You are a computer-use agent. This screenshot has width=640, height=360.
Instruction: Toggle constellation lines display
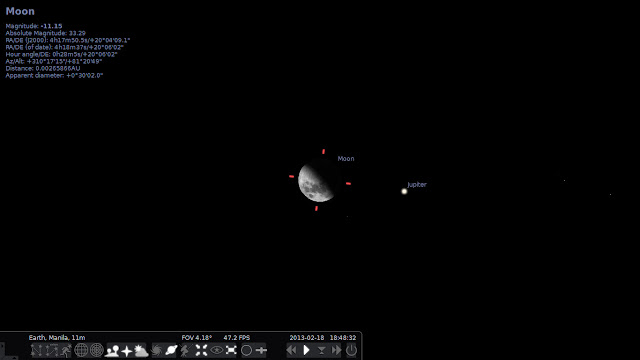tap(36, 350)
